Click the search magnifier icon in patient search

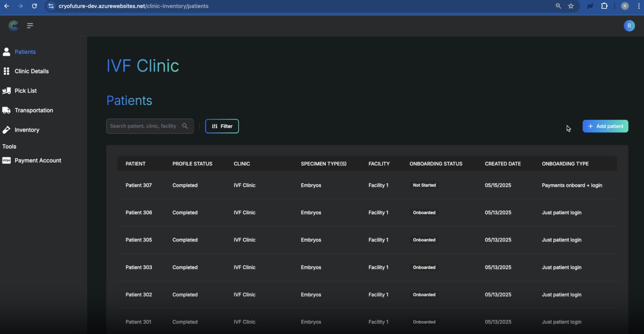click(x=185, y=126)
